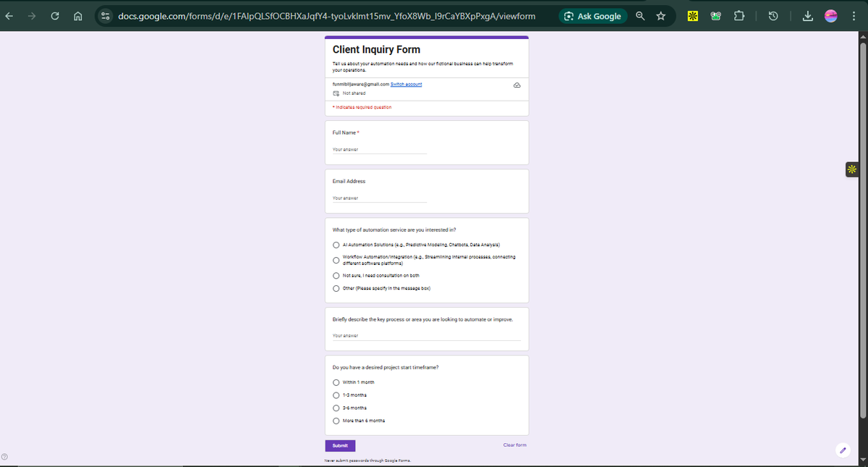Select Workflow Automation/Integration radio option

[336, 260]
